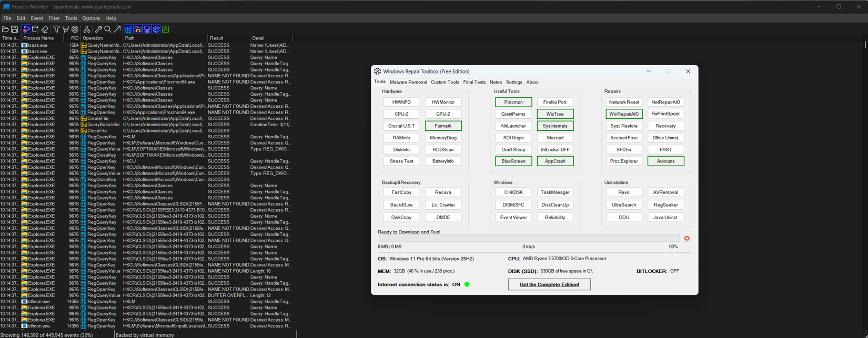Click the wrench icon in Process Monitor toolbar
Viewport: 868px width, 338px height.
(98, 29)
